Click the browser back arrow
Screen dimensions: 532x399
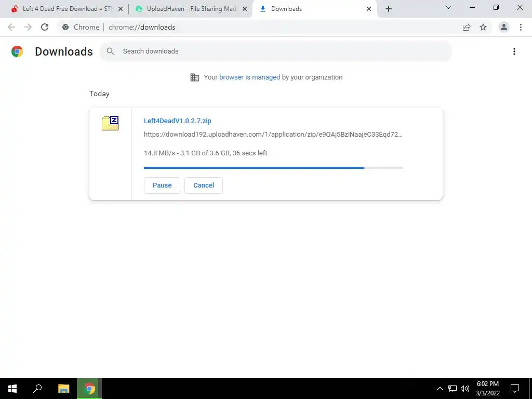tap(11, 27)
